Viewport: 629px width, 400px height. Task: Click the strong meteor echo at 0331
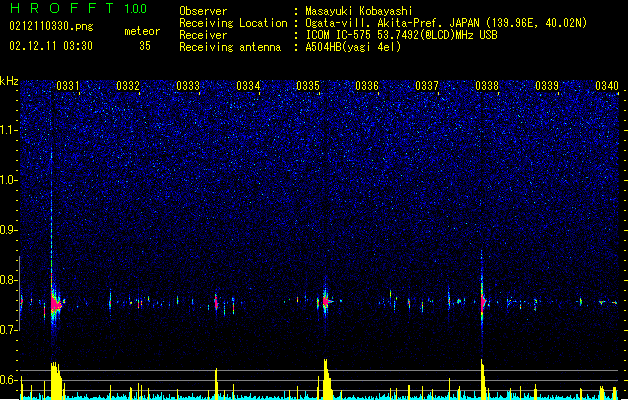[56, 304]
